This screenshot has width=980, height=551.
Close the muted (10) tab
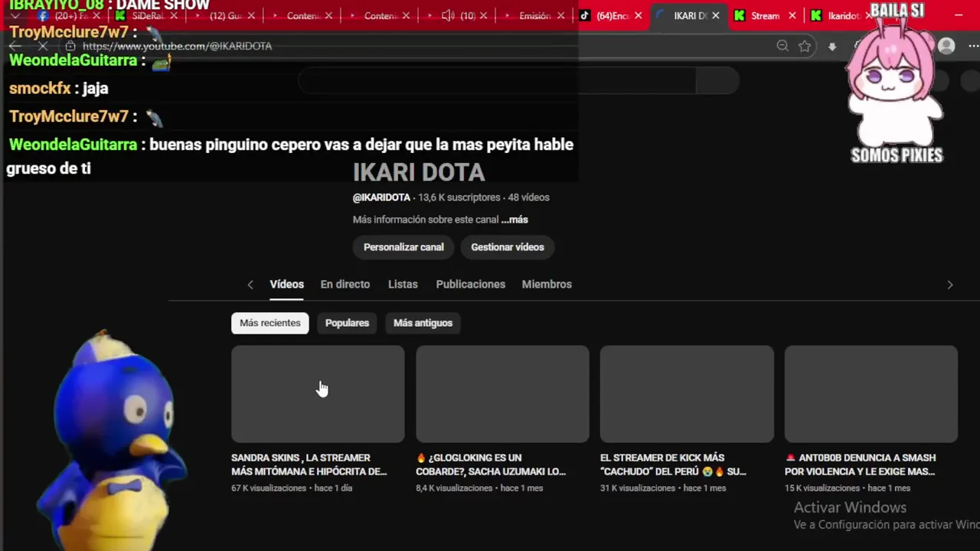point(483,15)
